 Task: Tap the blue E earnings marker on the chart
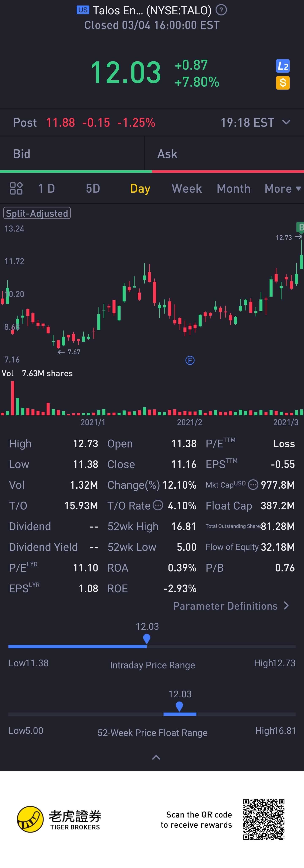(190, 361)
